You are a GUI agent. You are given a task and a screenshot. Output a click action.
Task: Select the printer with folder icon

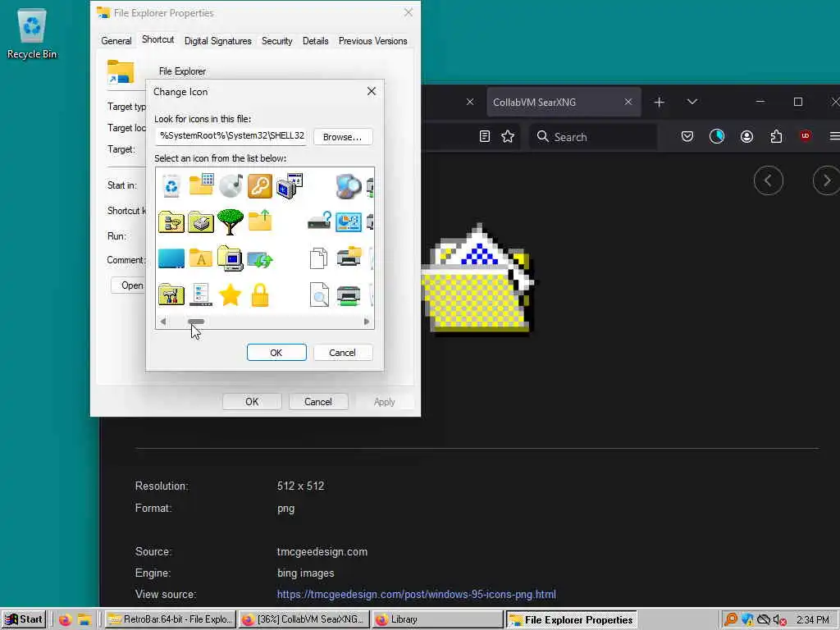tap(349, 257)
